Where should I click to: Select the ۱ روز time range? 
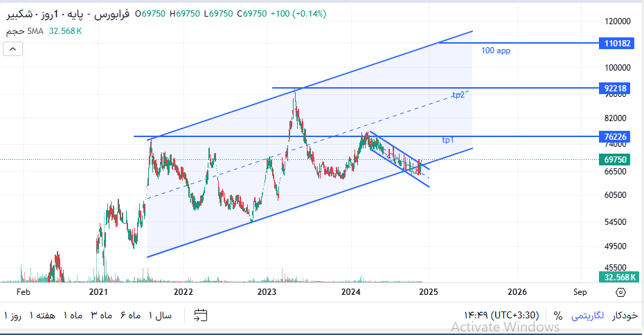pyautogui.click(x=12, y=316)
